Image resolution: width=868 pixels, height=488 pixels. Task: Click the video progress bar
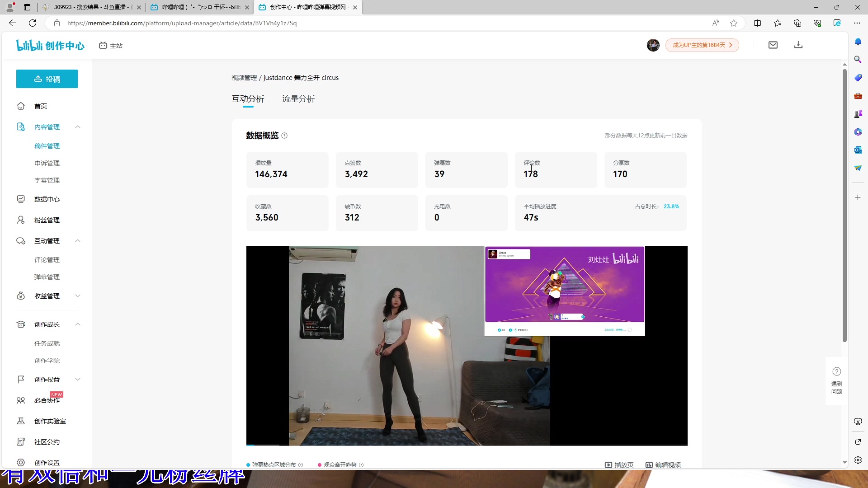tap(467, 445)
